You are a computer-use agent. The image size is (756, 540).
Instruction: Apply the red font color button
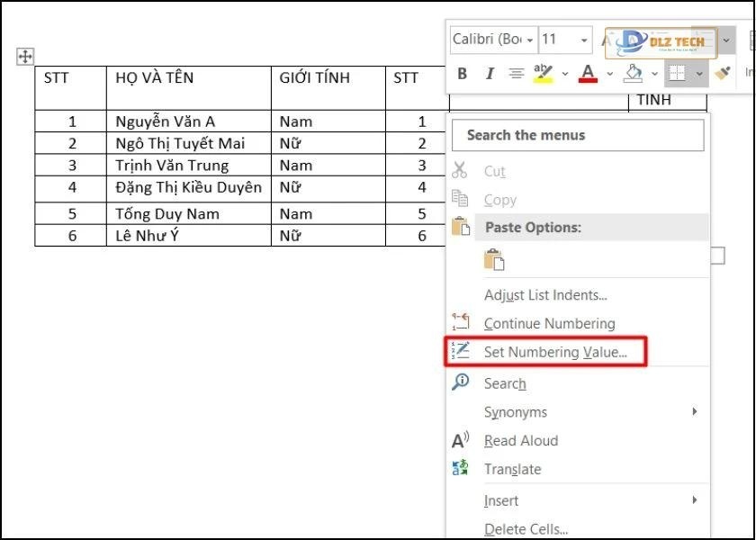tap(588, 73)
